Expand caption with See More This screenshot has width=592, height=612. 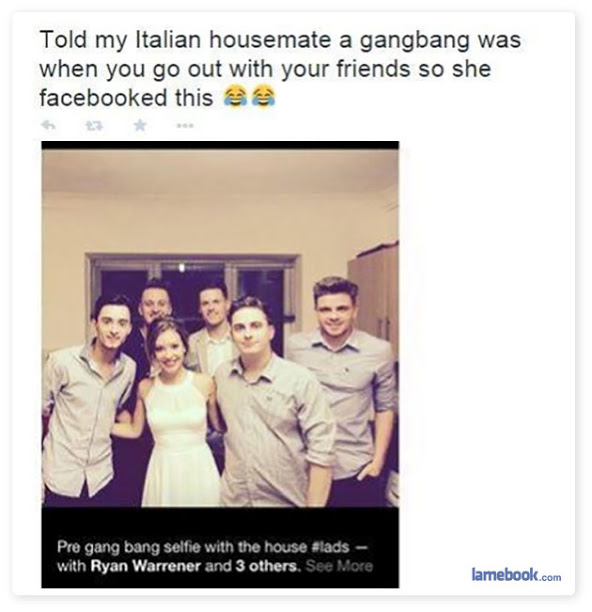tap(339, 566)
